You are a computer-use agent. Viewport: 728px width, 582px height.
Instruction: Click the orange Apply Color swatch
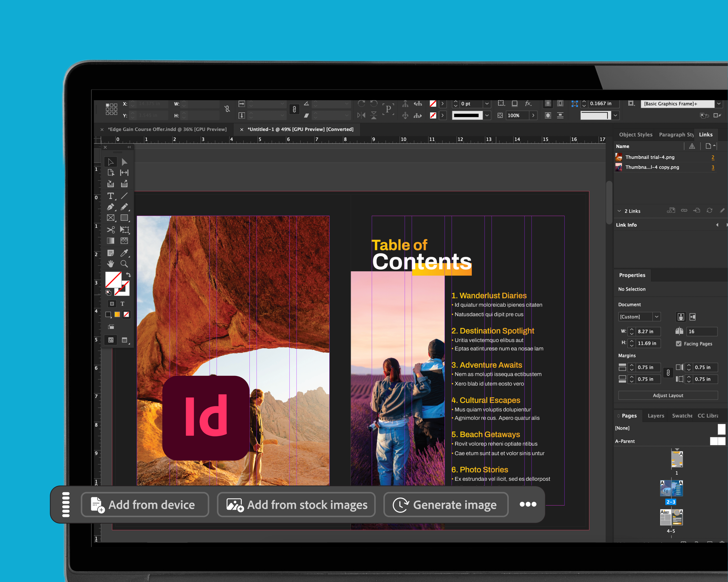point(117,315)
